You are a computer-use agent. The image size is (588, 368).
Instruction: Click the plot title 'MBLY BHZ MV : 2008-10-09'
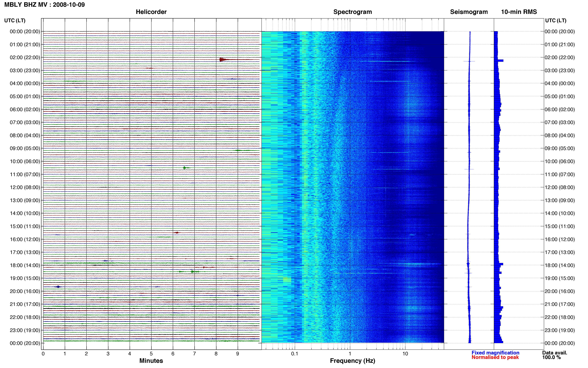click(45, 5)
